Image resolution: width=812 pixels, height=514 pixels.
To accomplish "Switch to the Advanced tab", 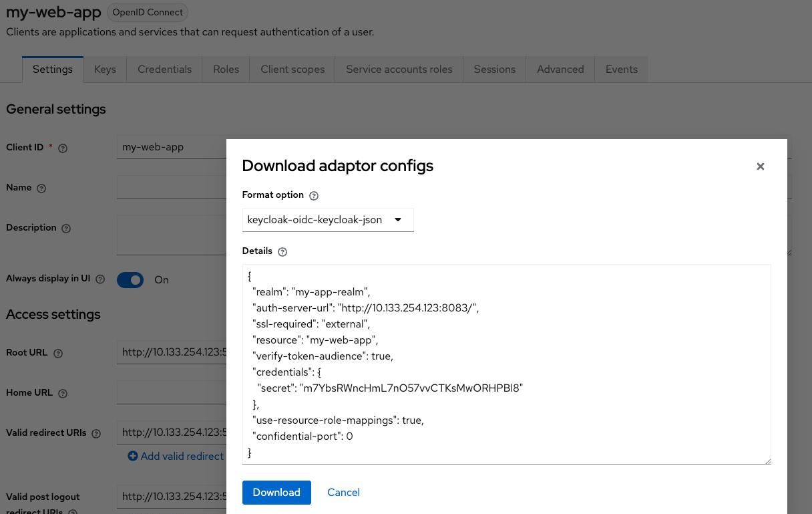I will click(x=560, y=69).
